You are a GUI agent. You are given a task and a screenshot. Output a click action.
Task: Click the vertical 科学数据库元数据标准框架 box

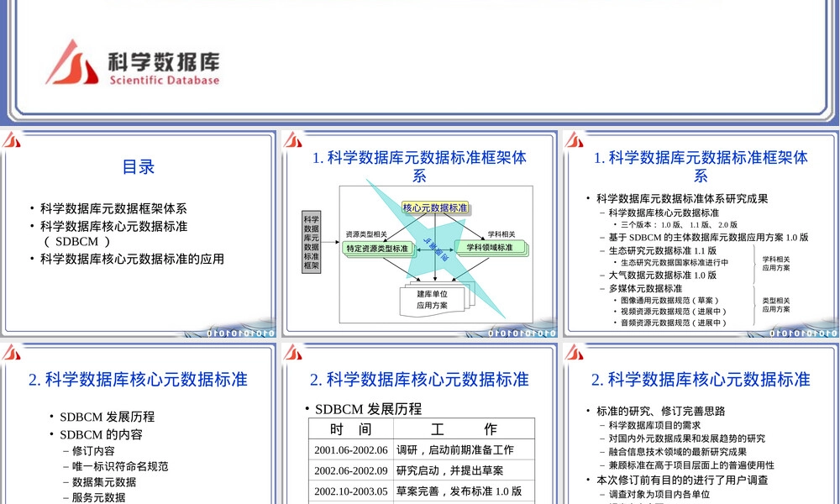312,242
